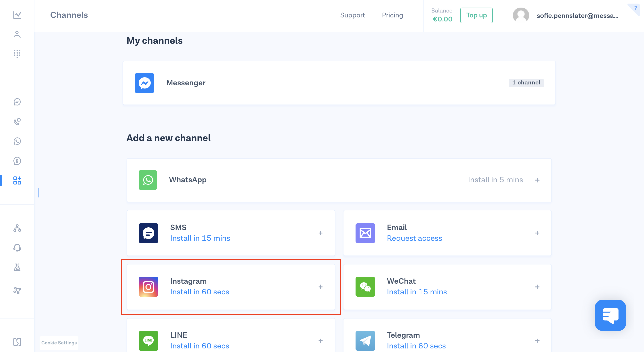Screen dimensions: 644x352
Task: Open the contacts person icon in sidebar
Action: (x=17, y=34)
